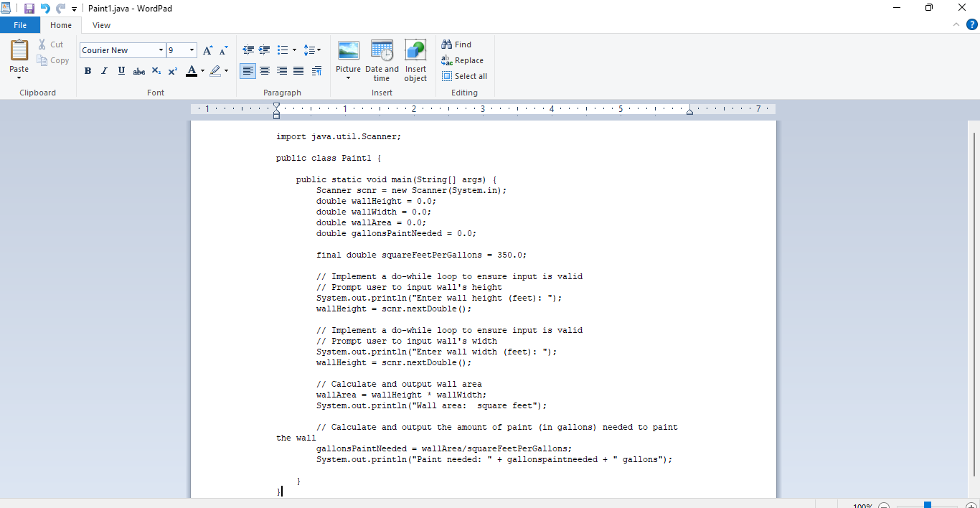Toggle underline formatting

[121, 70]
